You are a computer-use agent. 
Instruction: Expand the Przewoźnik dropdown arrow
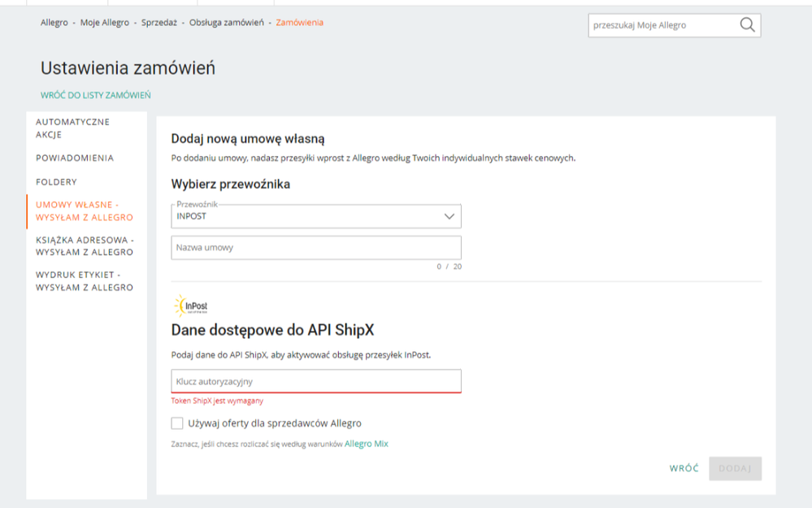point(449,216)
